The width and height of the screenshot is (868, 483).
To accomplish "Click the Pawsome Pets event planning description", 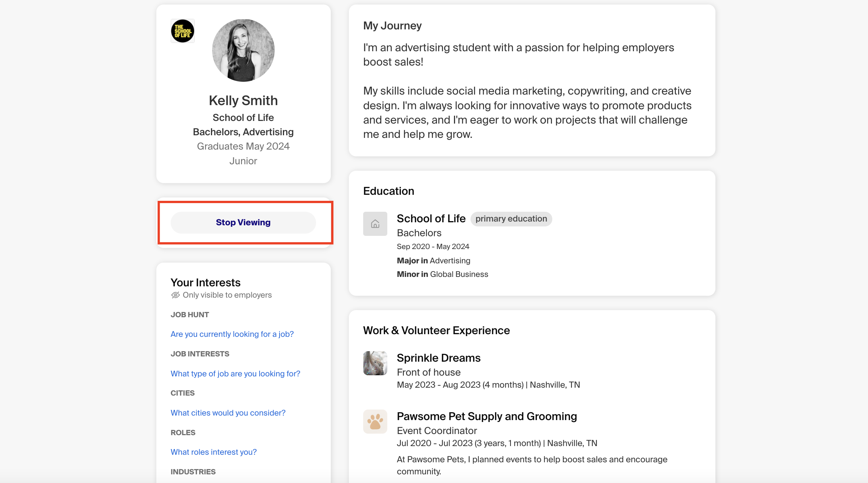I will click(532, 465).
